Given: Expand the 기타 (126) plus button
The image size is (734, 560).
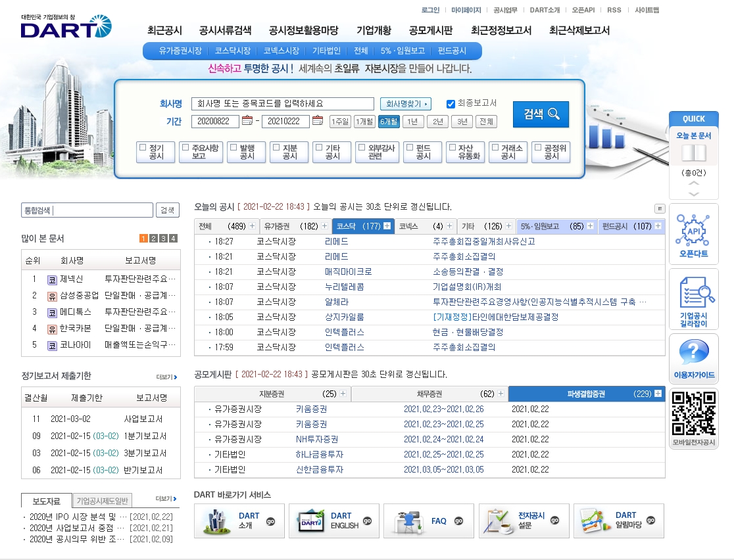Looking at the screenshot, I should pos(509,226).
